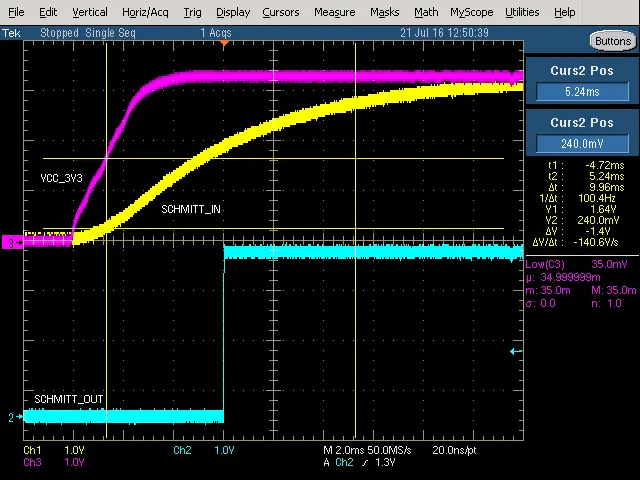Open the File menu

click(x=16, y=12)
